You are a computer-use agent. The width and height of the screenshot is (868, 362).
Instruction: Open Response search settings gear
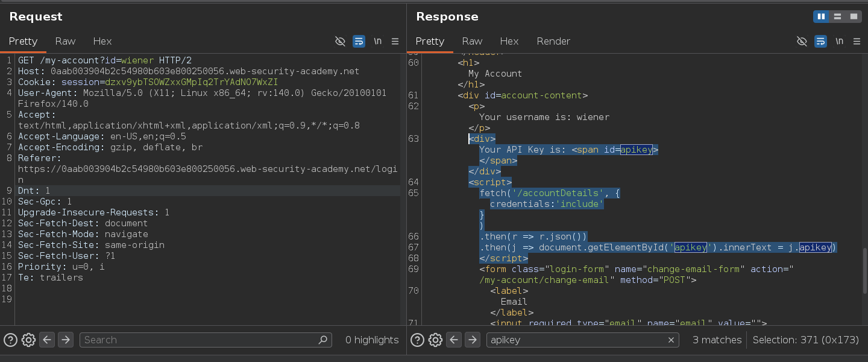click(435, 340)
